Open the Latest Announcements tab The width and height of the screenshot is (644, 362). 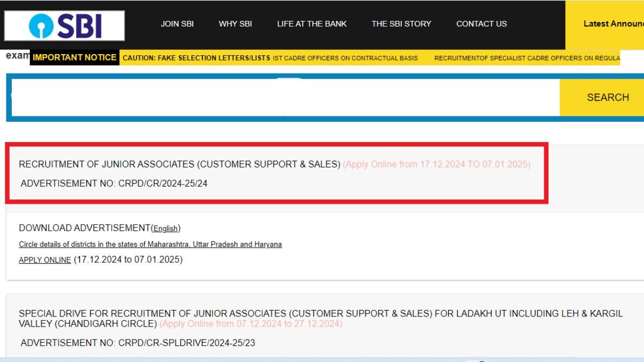[x=613, y=24]
